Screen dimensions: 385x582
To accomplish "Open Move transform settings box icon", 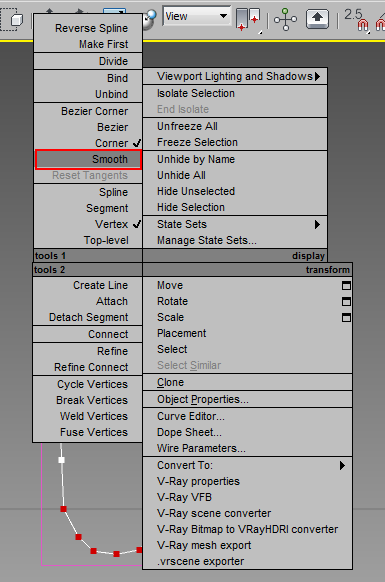I will point(346,285).
